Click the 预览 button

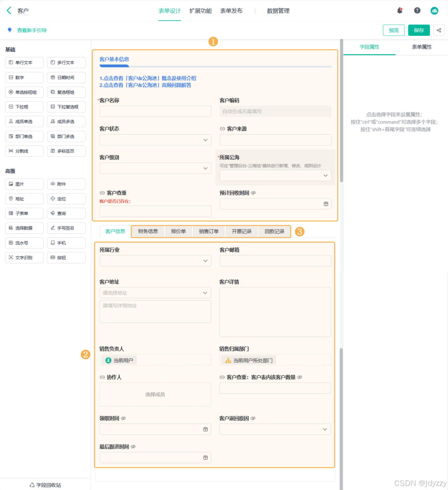394,30
